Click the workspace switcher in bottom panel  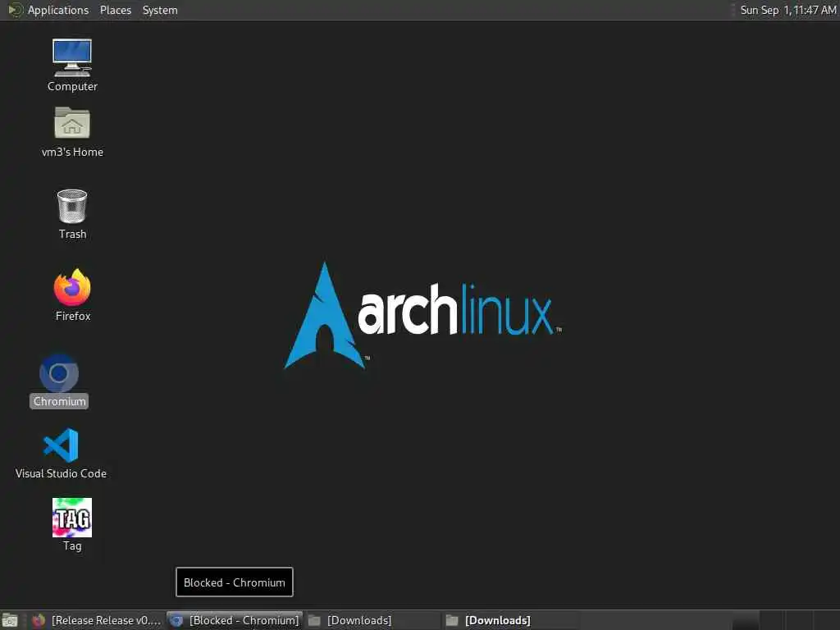coord(785,620)
